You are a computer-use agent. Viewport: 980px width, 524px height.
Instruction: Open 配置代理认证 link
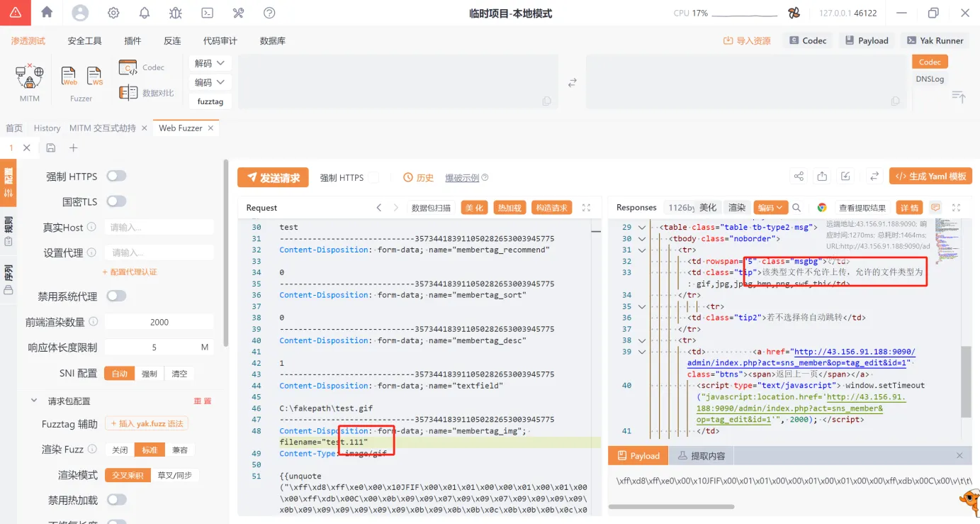coord(130,272)
